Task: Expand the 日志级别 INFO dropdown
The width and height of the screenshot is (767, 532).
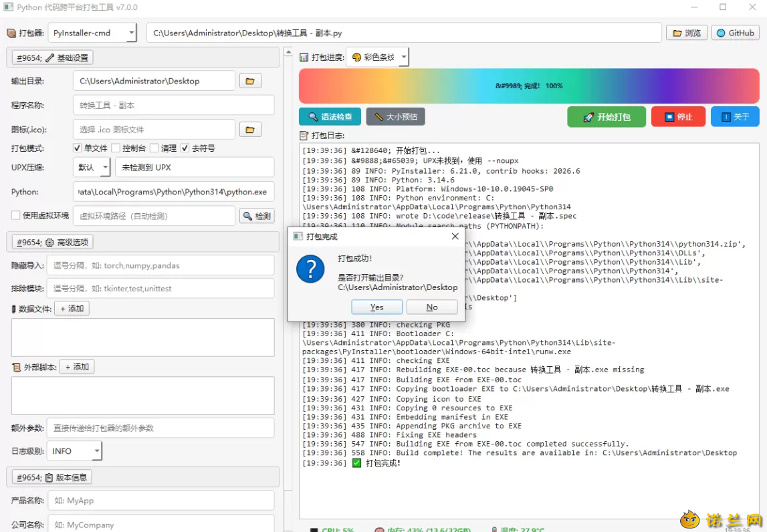Action: tap(74, 451)
